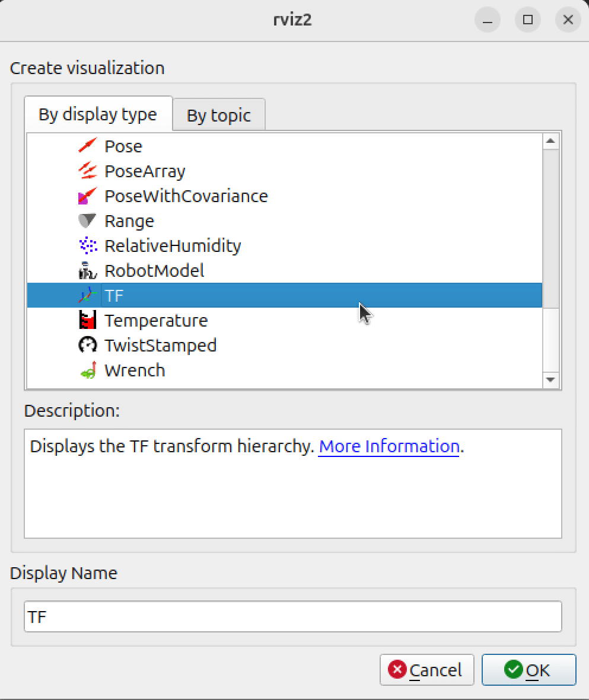This screenshot has width=589, height=700.
Task: Choose the PoseArray arrows icon
Action: tap(88, 171)
